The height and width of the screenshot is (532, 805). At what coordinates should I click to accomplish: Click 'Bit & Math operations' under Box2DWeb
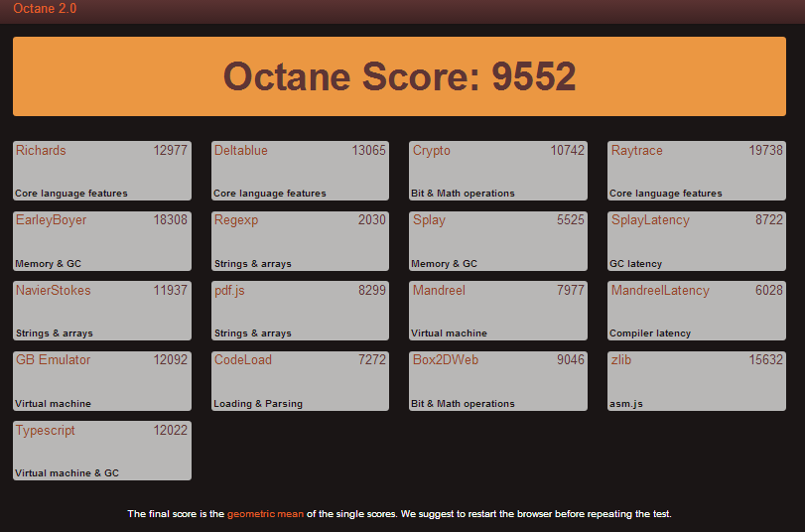coord(463,404)
